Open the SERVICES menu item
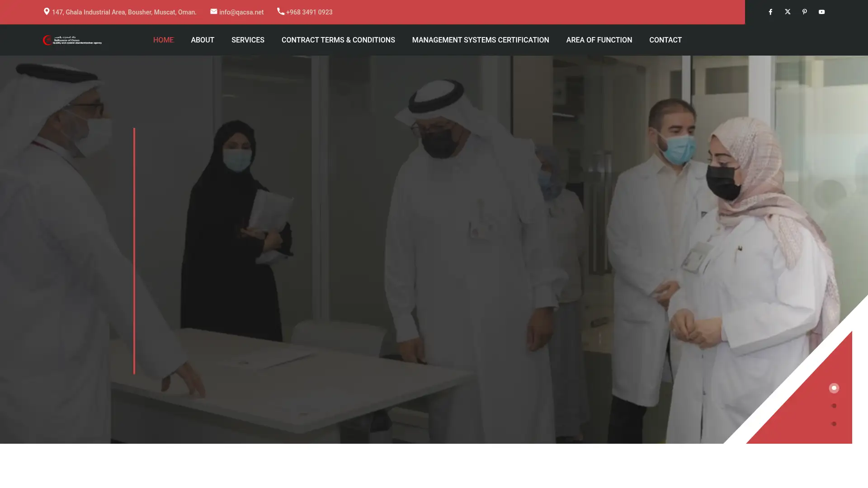The width and height of the screenshot is (868, 488). [248, 40]
